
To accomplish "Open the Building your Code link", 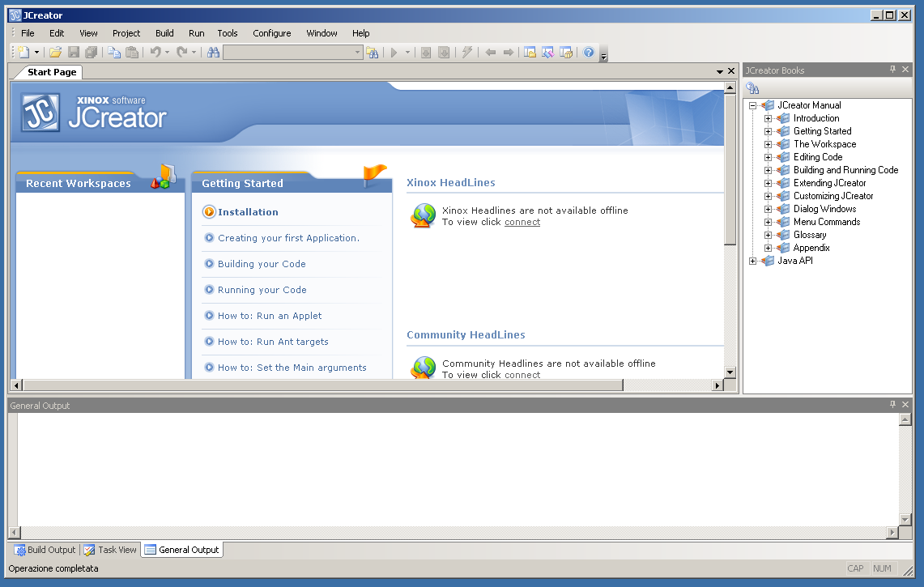I will click(262, 264).
